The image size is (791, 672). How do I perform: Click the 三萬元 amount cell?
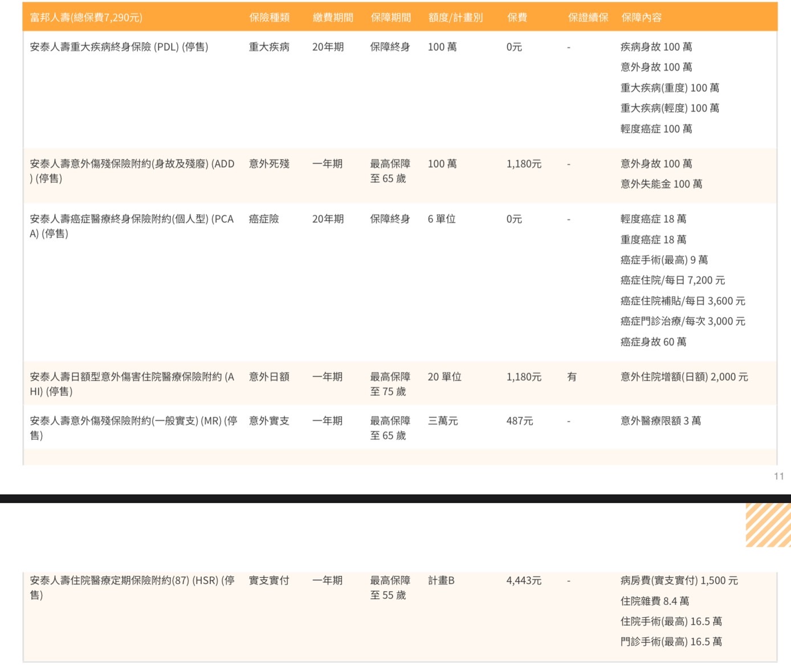pos(443,421)
